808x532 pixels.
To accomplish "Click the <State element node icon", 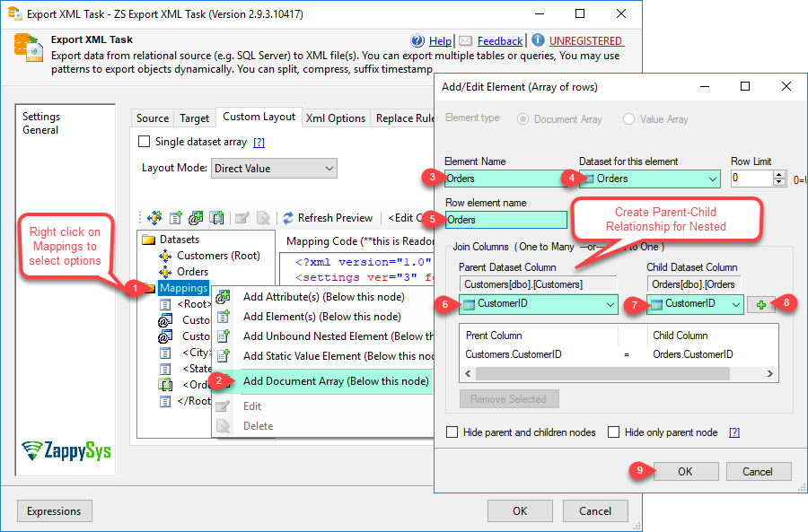I will coord(165,369).
